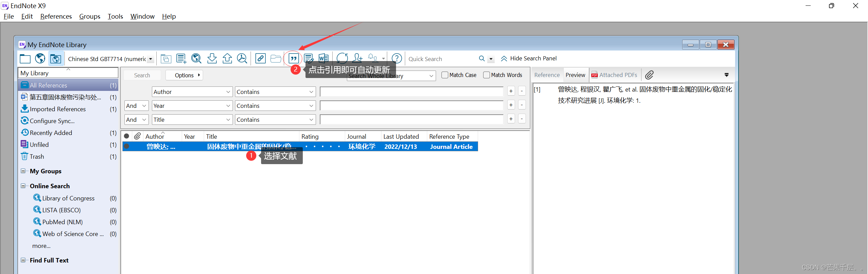The height and width of the screenshot is (274, 868).
Task: Enable the Match Case checkbox
Action: 445,75
